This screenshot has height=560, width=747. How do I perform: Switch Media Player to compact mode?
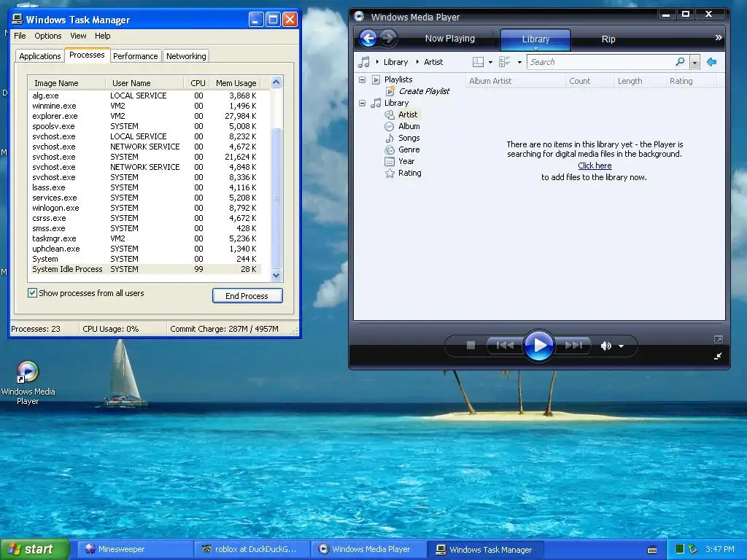click(x=718, y=356)
